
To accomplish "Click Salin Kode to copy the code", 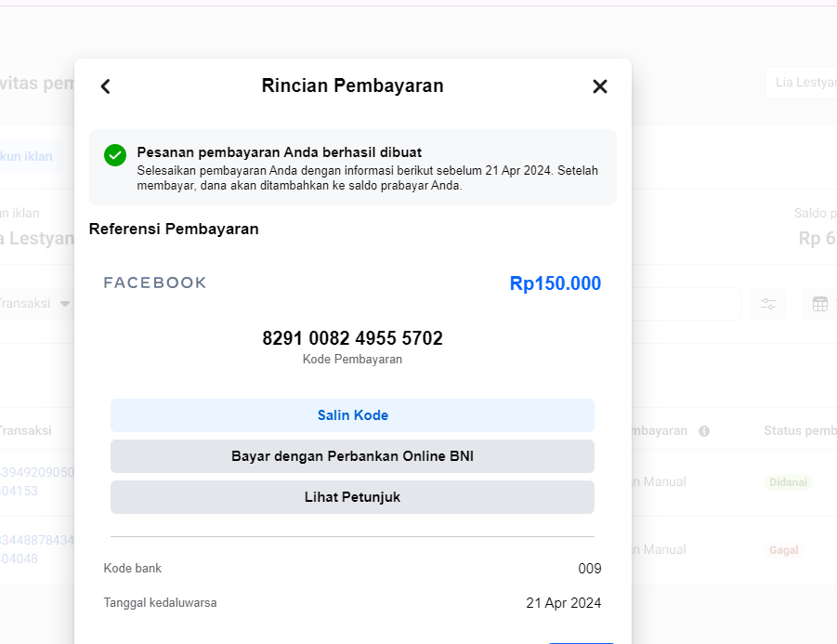I will 352,415.
